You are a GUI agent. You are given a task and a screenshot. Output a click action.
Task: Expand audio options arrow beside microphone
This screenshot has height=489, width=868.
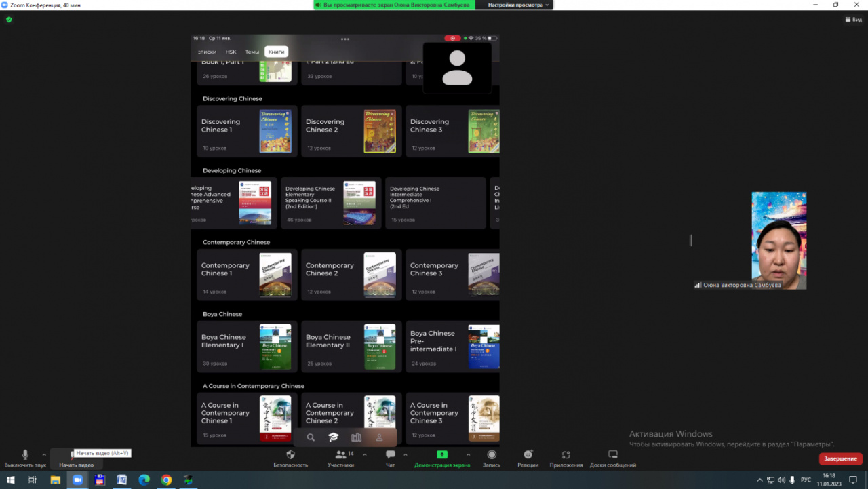point(44,454)
